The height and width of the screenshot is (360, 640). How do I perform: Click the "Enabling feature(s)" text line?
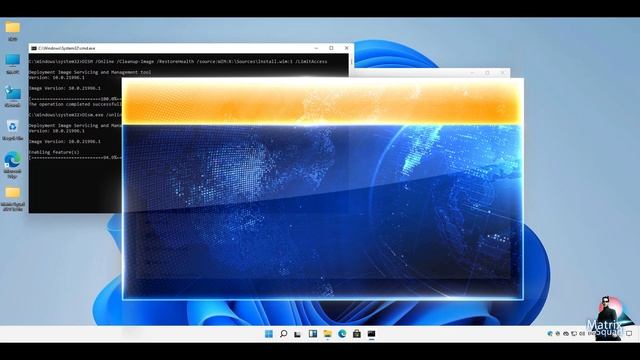coord(54,152)
